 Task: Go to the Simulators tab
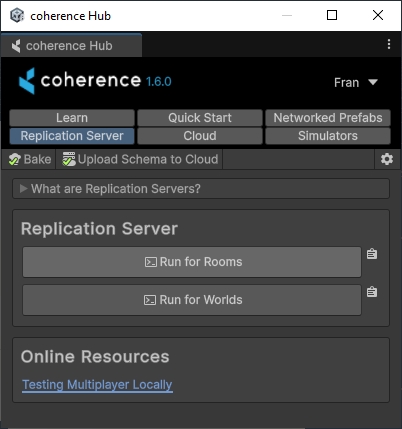(x=328, y=136)
